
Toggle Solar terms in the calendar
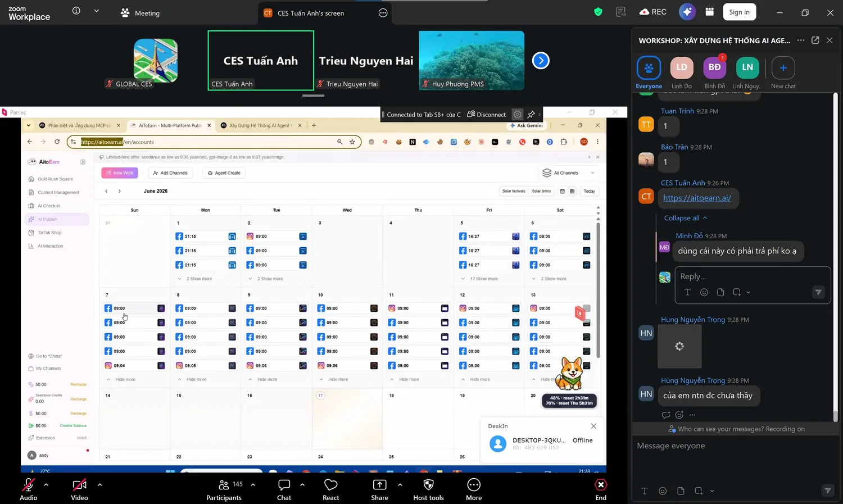pyautogui.click(x=541, y=191)
